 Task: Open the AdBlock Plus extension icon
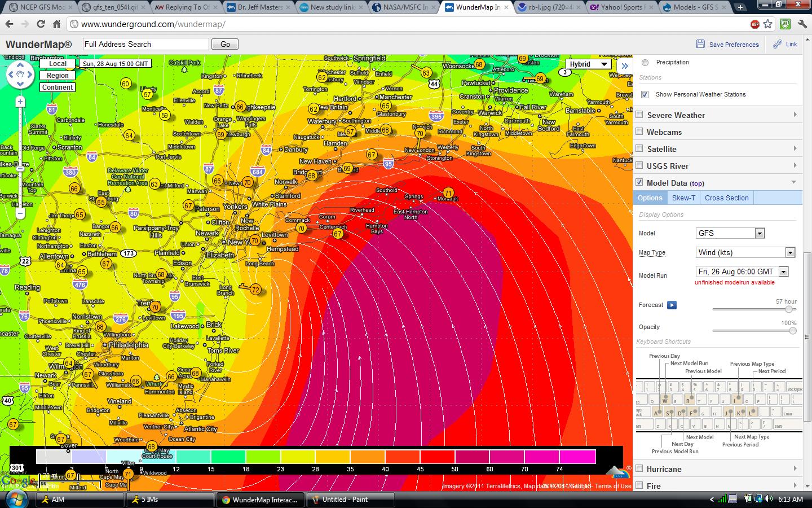pos(754,24)
